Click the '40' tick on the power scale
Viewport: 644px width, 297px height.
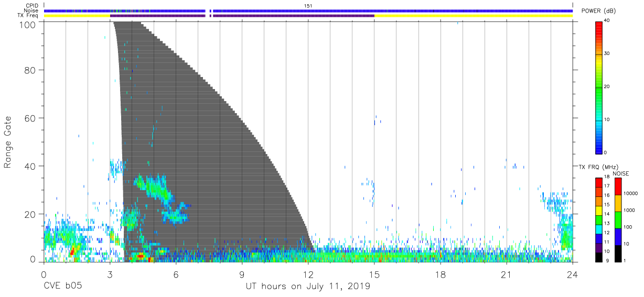[607, 21]
